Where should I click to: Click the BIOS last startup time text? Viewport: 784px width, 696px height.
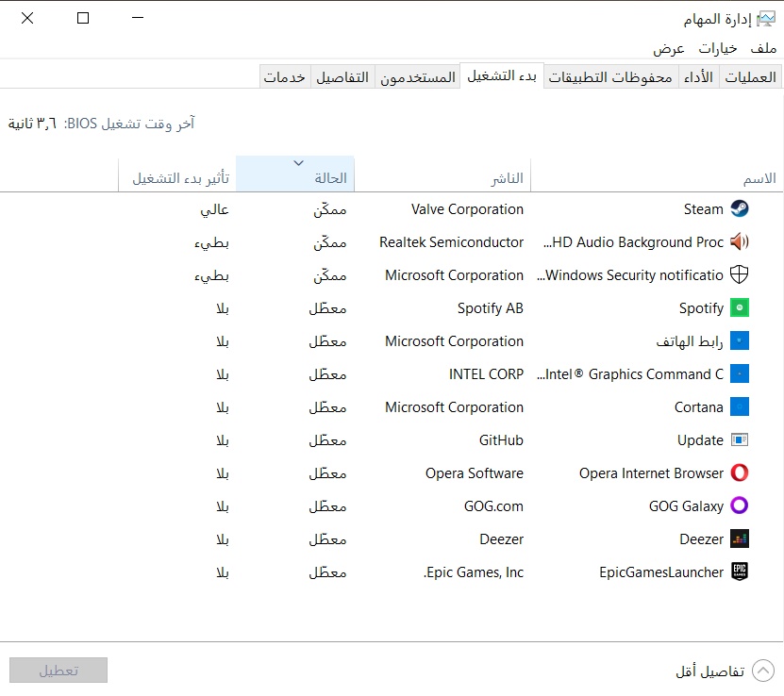tap(101, 124)
